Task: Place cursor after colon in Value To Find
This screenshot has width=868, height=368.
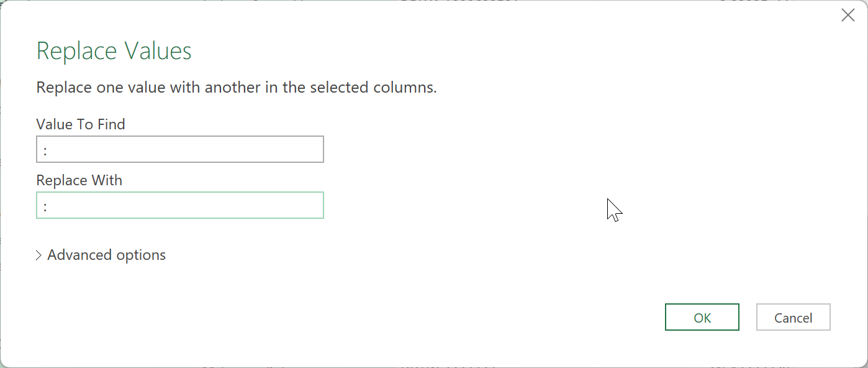Action: [x=49, y=150]
